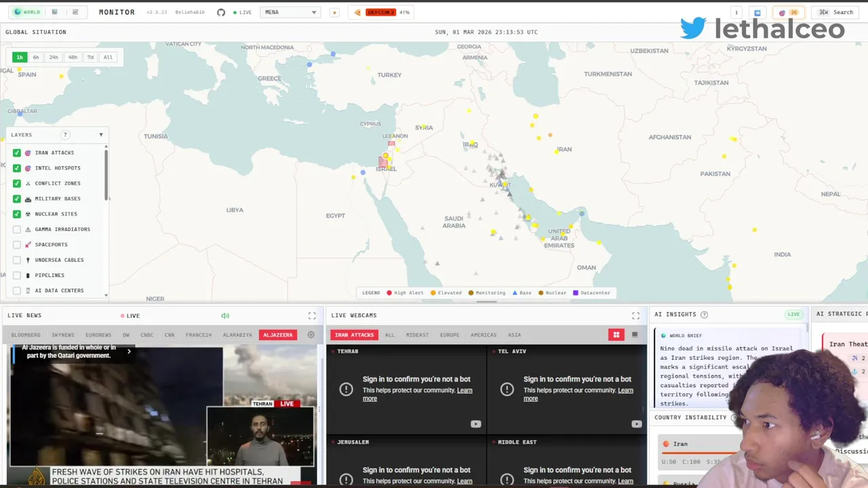The height and width of the screenshot is (488, 868).
Task: Click the Israel hotspot marker on map
Action: click(x=385, y=156)
